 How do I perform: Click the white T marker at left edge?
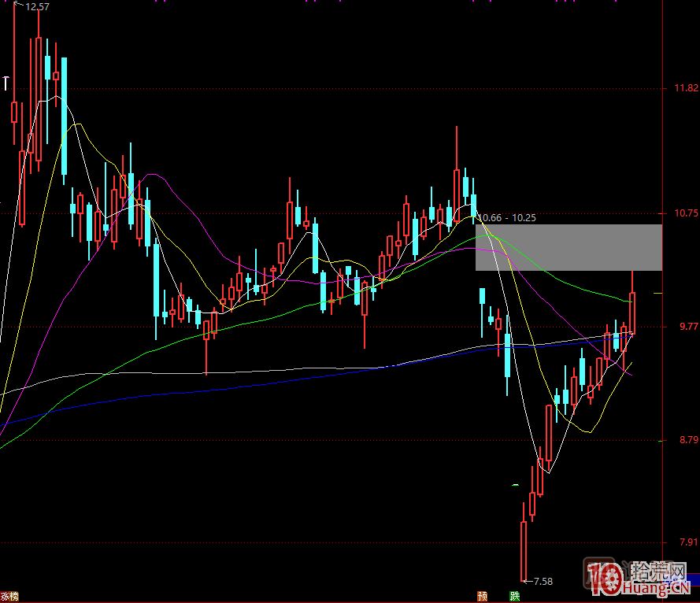[6, 82]
